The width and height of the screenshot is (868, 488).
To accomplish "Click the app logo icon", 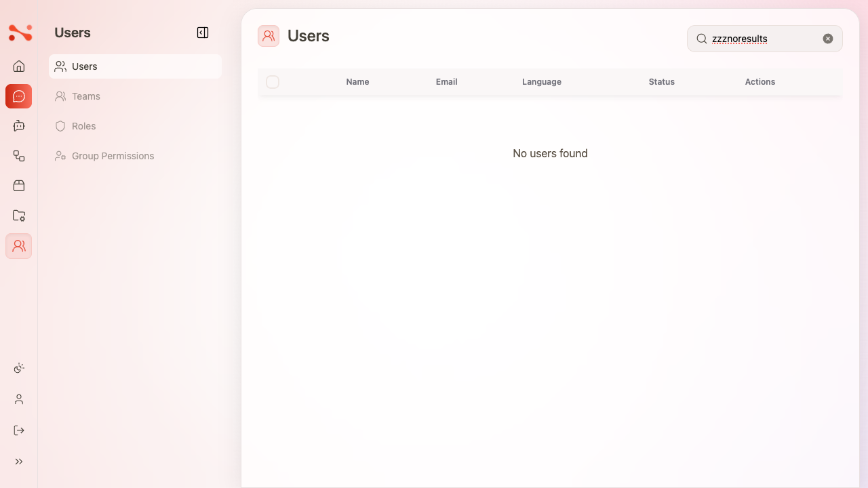I will tap(20, 33).
